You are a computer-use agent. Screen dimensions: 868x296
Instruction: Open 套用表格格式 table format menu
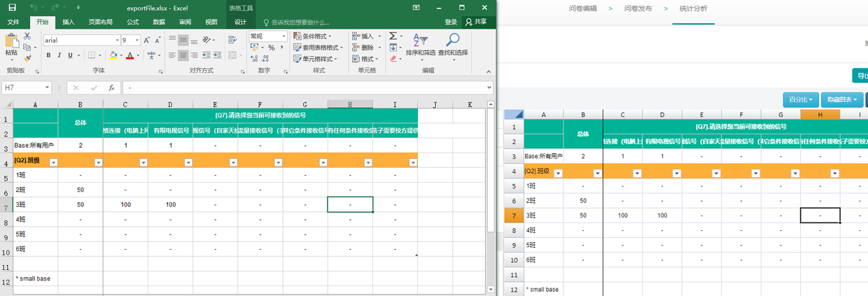[318, 48]
